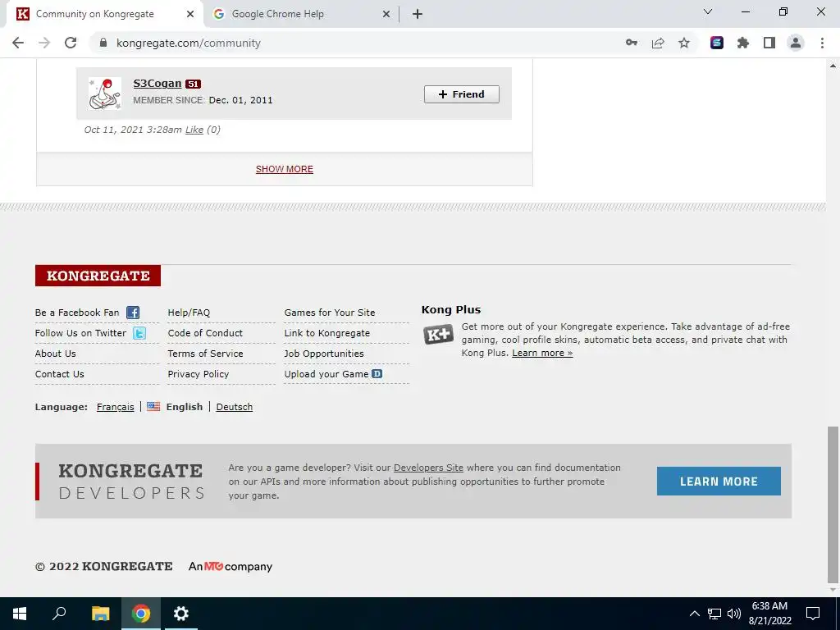Click the page vertical scrollbar thumb
The height and width of the screenshot is (630, 840).
tap(833, 504)
